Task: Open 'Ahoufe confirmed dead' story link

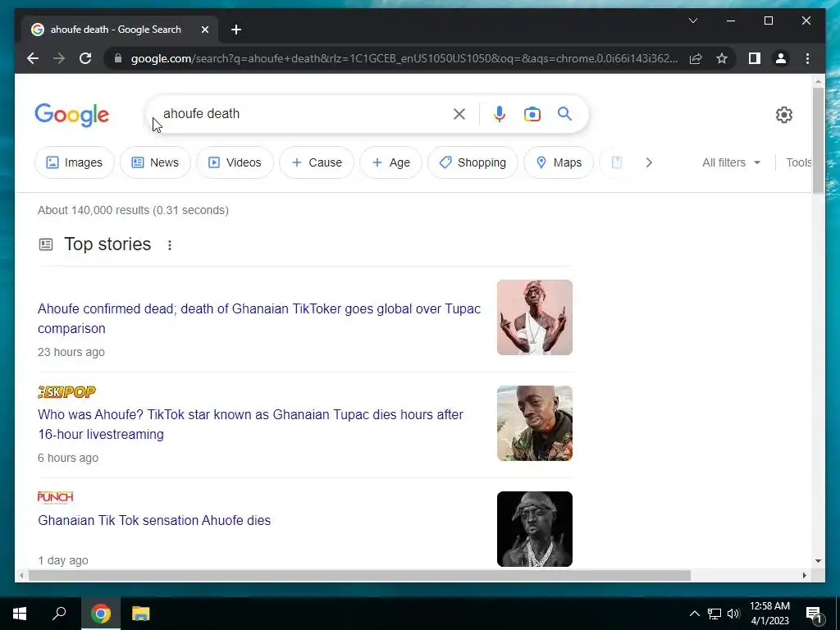Action: 259,319
